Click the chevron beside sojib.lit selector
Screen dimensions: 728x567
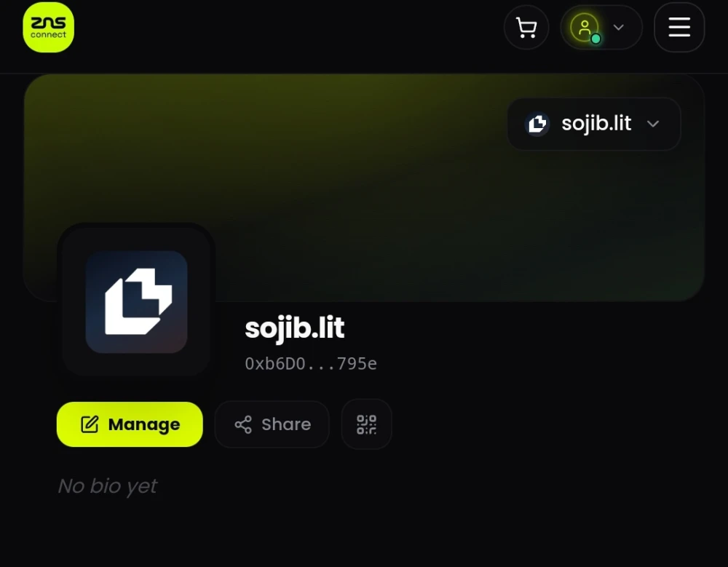653,124
